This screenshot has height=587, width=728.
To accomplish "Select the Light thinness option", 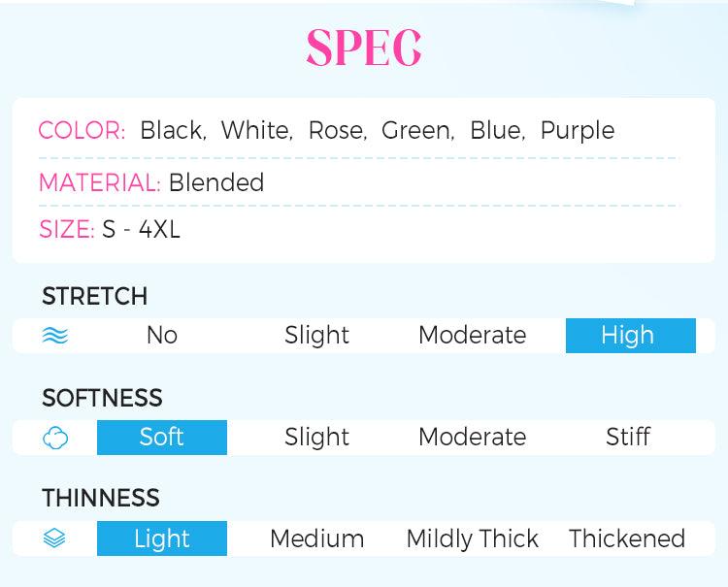I will coord(162,538).
